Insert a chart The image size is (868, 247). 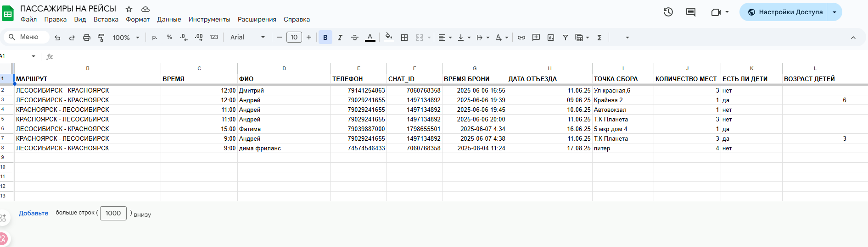pyautogui.click(x=551, y=38)
